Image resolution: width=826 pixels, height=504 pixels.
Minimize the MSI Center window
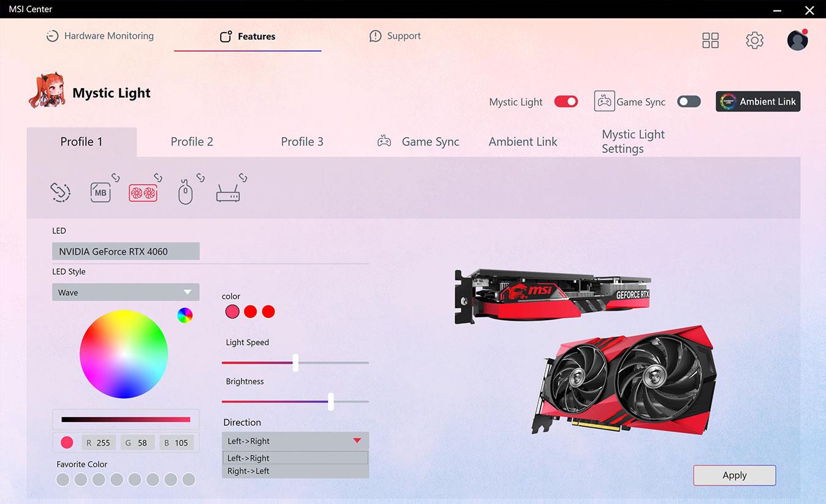coord(778,9)
